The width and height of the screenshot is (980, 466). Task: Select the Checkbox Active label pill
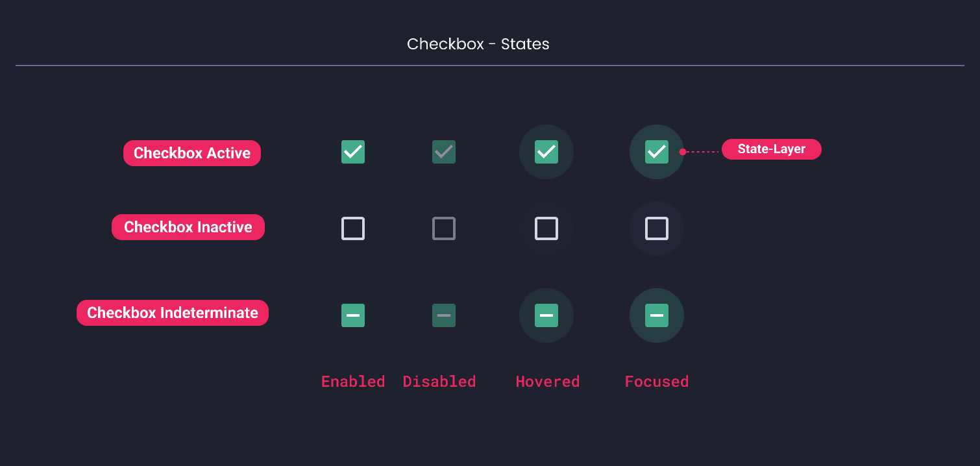(192, 153)
